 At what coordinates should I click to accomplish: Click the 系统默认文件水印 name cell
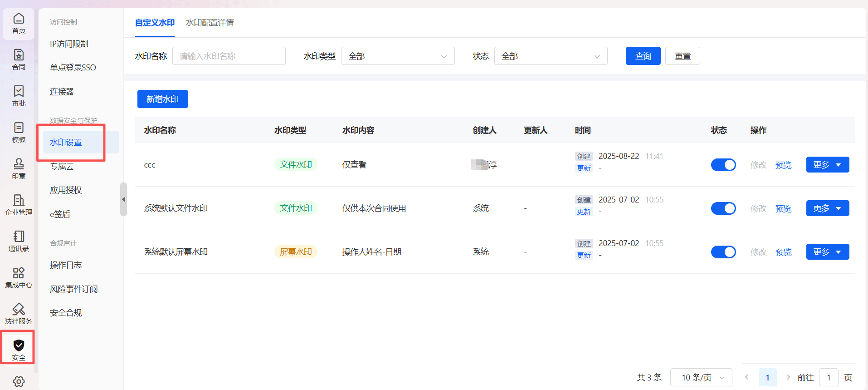click(x=176, y=208)
